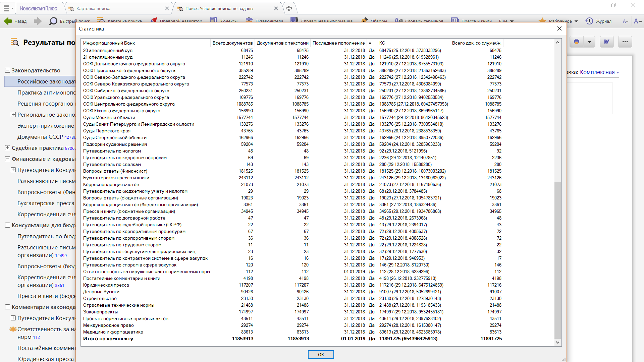Screen dimensions: 644x362
Task: Open Правовой навигатор toolbar icon
Action: 154,21
